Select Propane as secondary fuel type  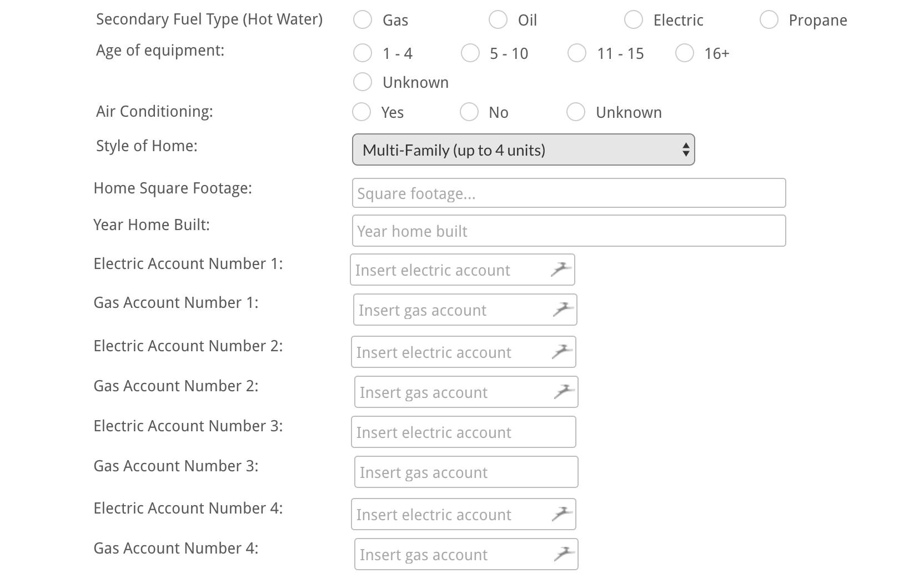[x=769, y=20]
